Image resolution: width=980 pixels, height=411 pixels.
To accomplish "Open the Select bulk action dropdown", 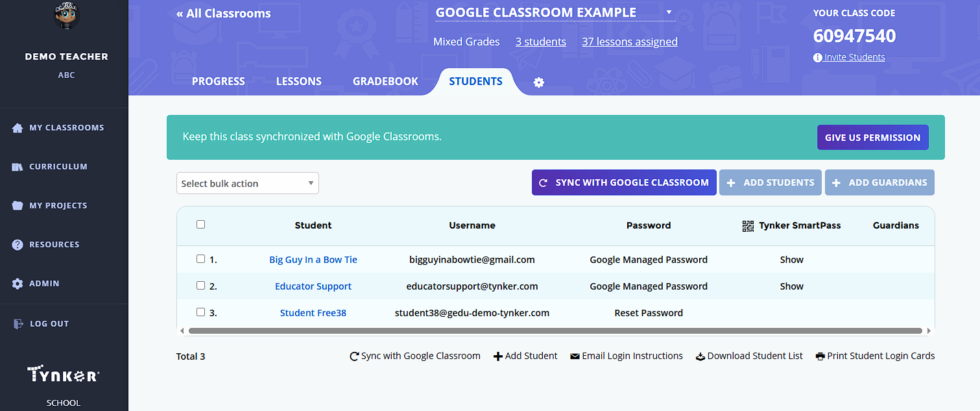I will click(x=248, y=183).
